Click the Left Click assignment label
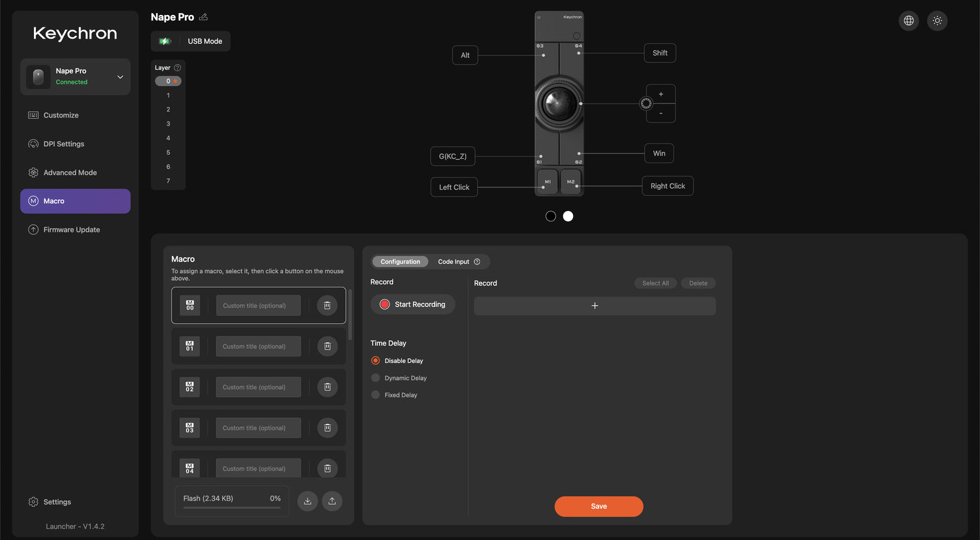The height and width of the screenshot is (540, 980). [454, 187]
